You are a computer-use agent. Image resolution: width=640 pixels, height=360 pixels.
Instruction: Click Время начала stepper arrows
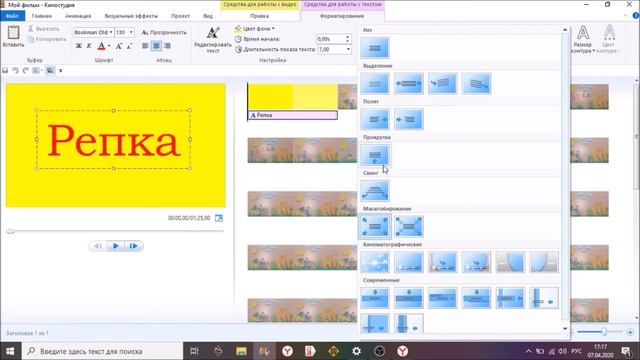tap(347, 39)
